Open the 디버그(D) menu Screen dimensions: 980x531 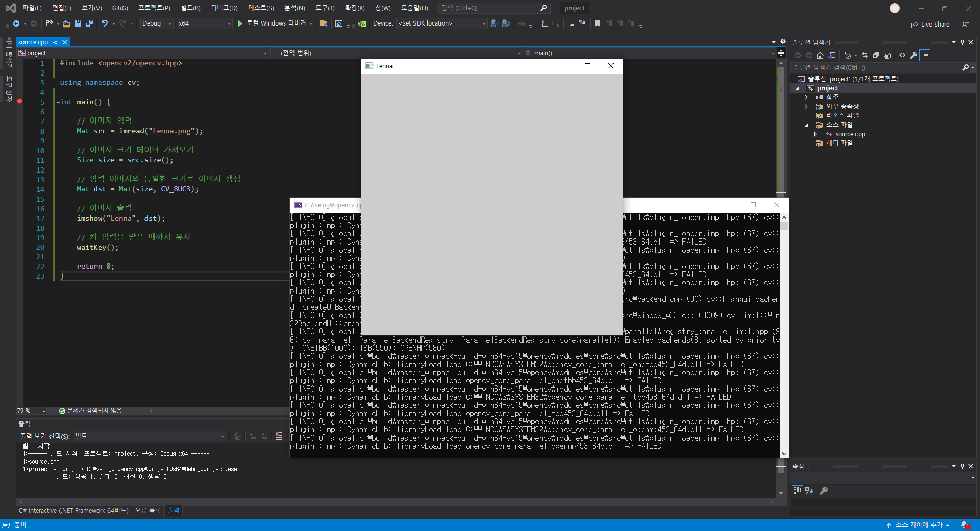click(224, 8)
